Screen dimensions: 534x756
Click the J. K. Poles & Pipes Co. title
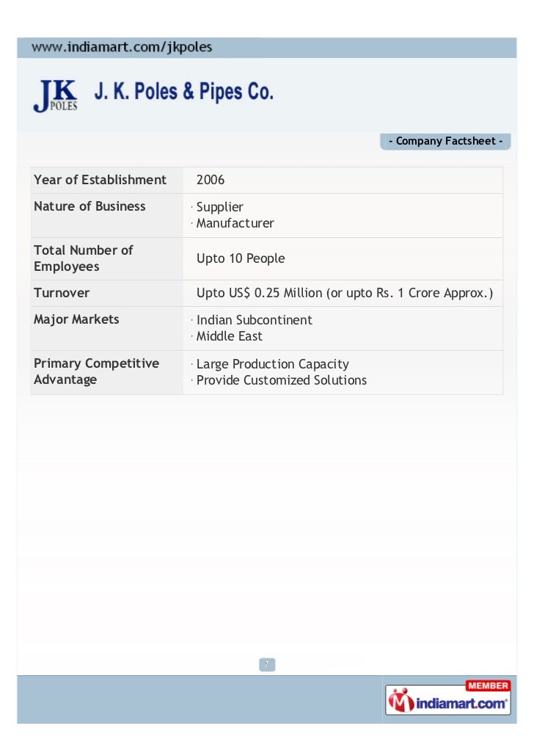tap(183, 92)
